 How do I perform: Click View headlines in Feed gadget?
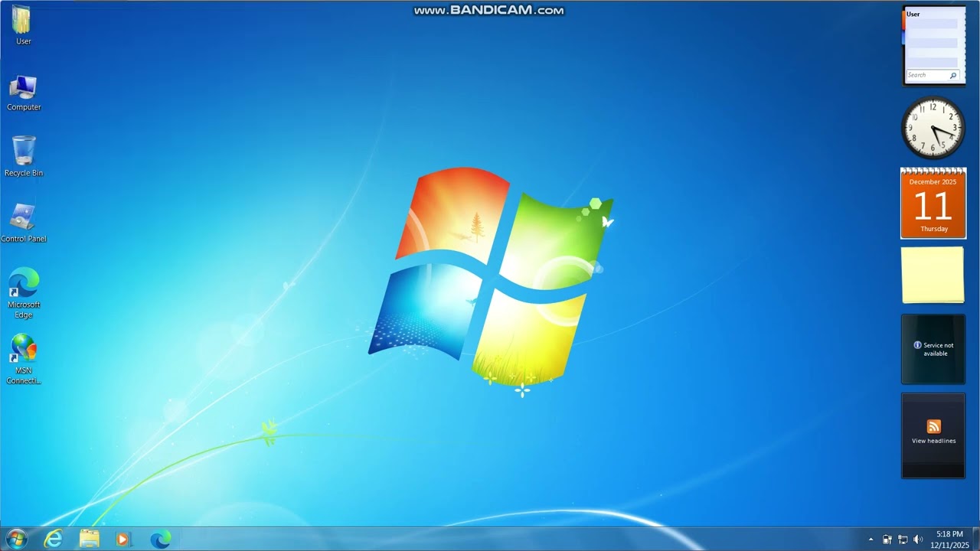(x=933, y=441)
